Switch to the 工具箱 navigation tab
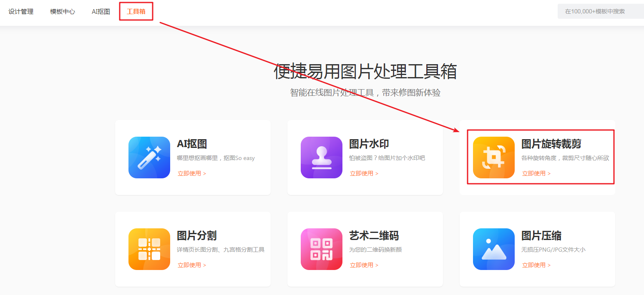 click(x=136, y=12)
